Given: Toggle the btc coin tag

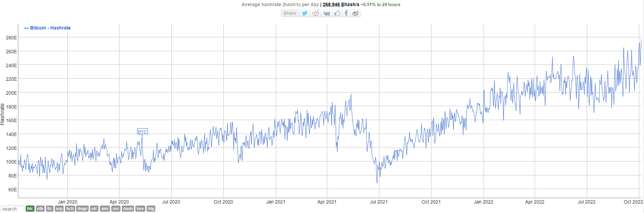Looking at the screenshot, I should [x=30, y=209].
